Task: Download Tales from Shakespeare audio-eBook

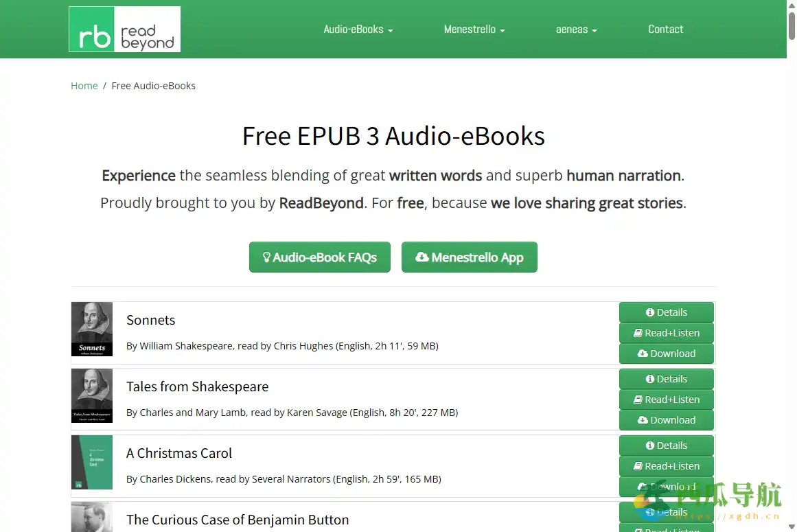Action: point(666,420)
